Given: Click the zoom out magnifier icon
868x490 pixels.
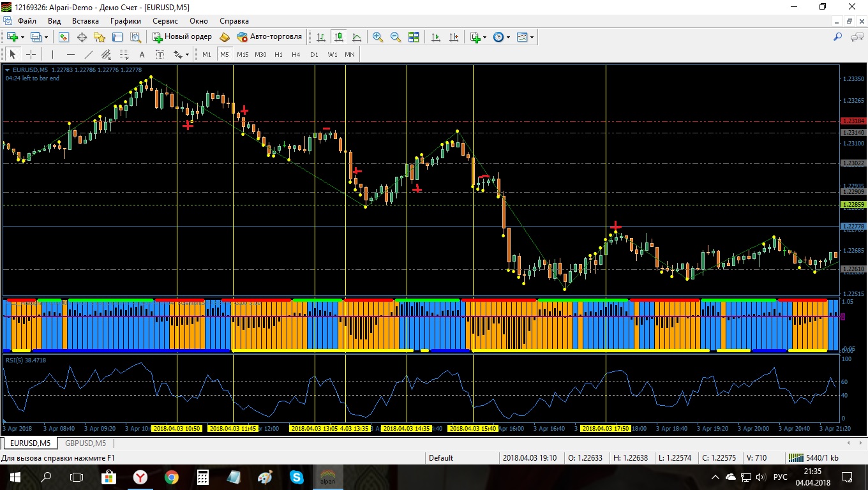Looking at the screenshot, I should (396, 37).
